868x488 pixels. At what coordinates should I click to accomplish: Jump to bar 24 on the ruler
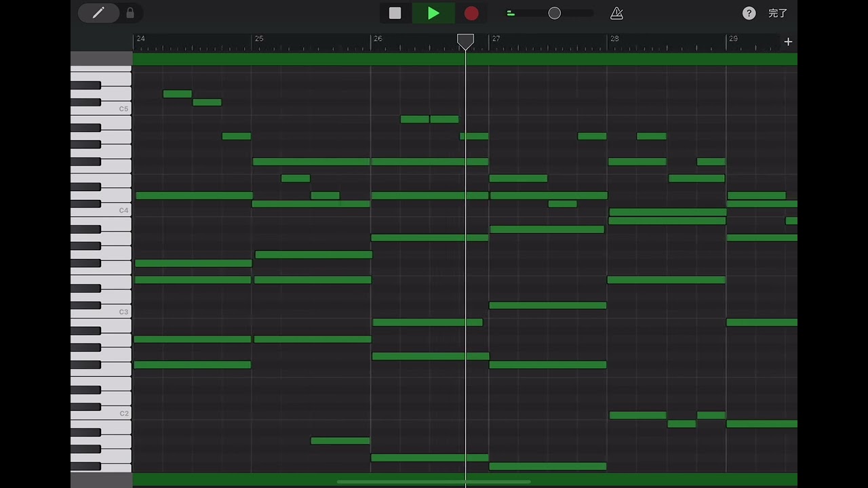coord(140,39)
